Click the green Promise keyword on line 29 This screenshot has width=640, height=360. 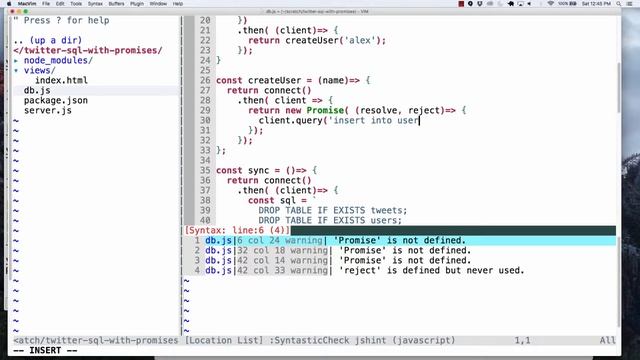coord(325,111)
